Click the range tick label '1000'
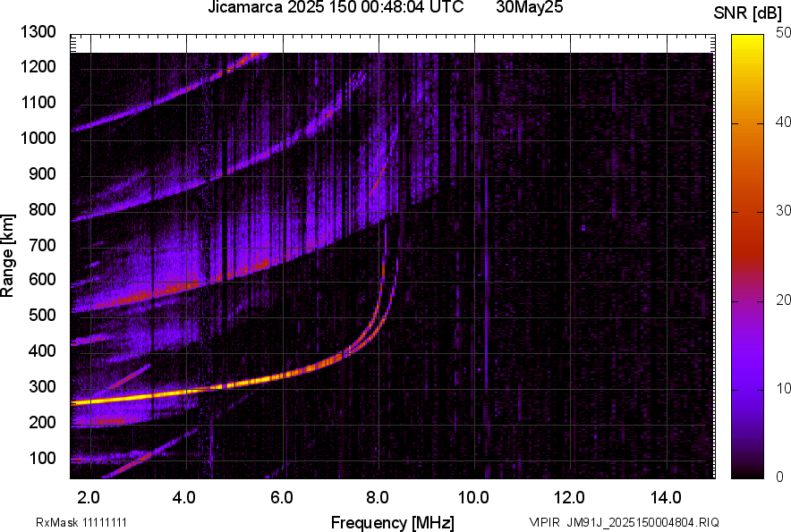Image resolution: width=791 pixels, height=532 pixels. [38, 138]
